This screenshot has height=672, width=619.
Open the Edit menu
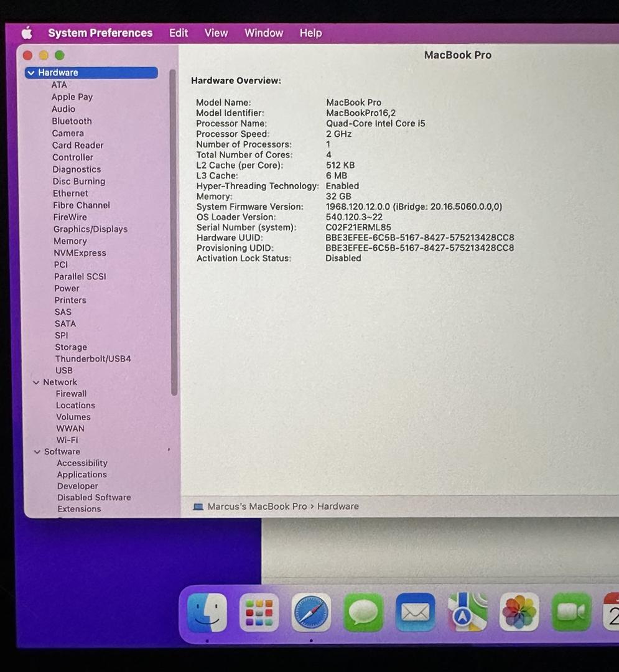point(179,33)
